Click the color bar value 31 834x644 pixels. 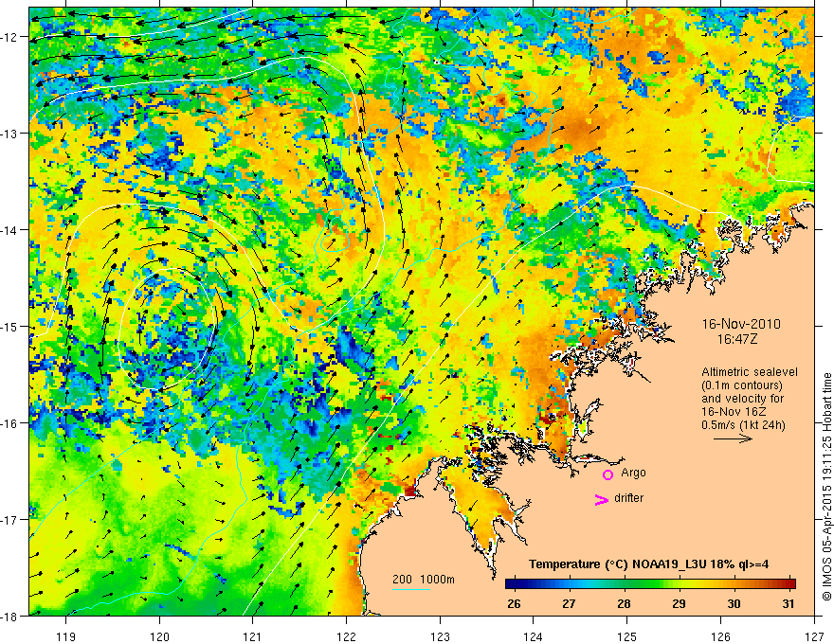point(789,603)
